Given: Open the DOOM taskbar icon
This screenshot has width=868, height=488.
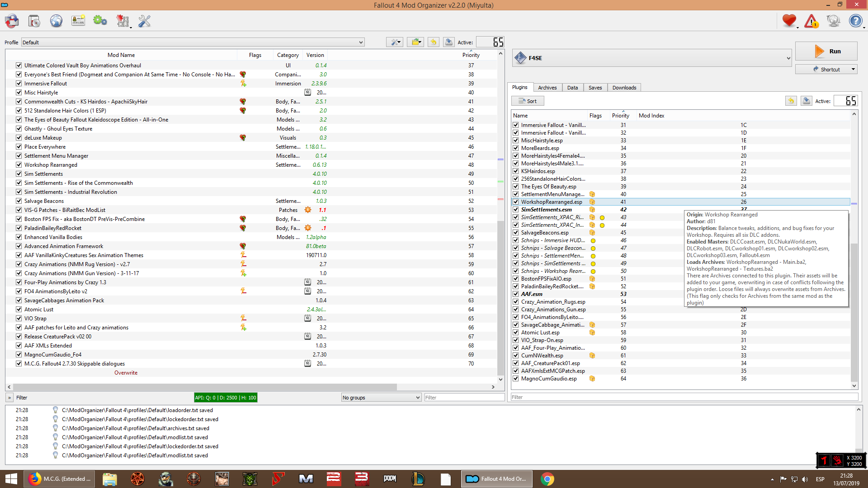Looking at the screenshot, I should (x=390, y=479).
